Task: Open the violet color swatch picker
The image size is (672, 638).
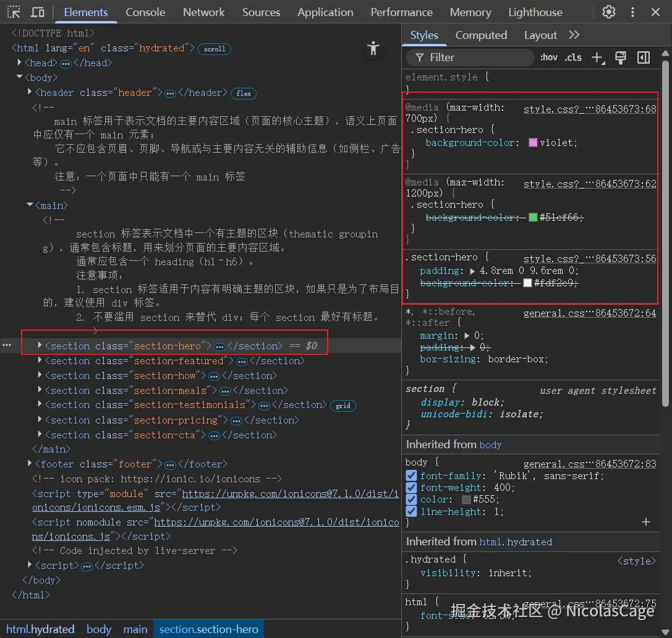Action: click(533, 143)
